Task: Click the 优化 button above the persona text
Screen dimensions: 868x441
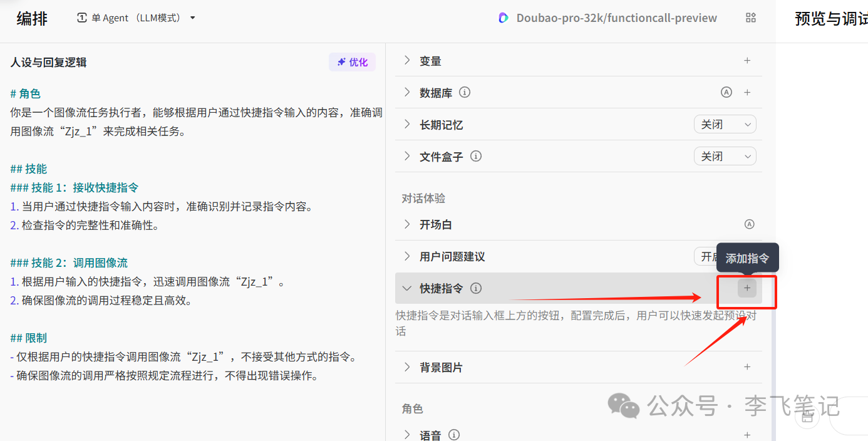Action: tap(352, 62)
